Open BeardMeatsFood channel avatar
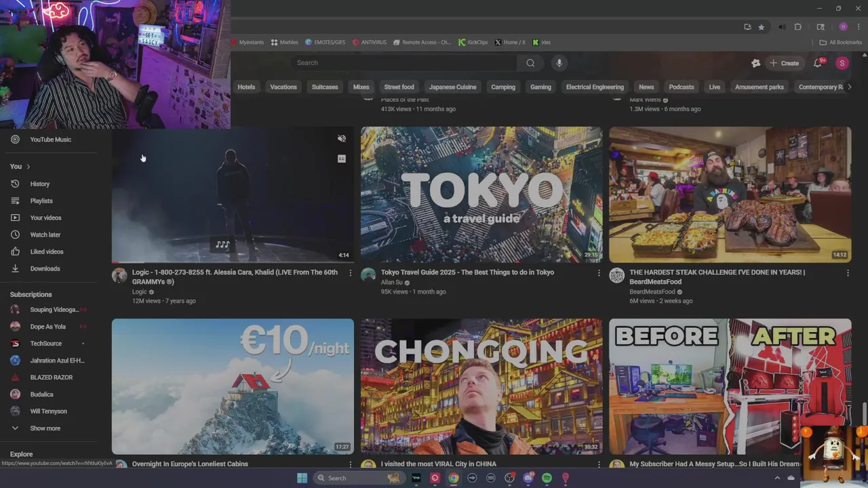The width and height of the screenshot is (868, 488). coord(617,275)
